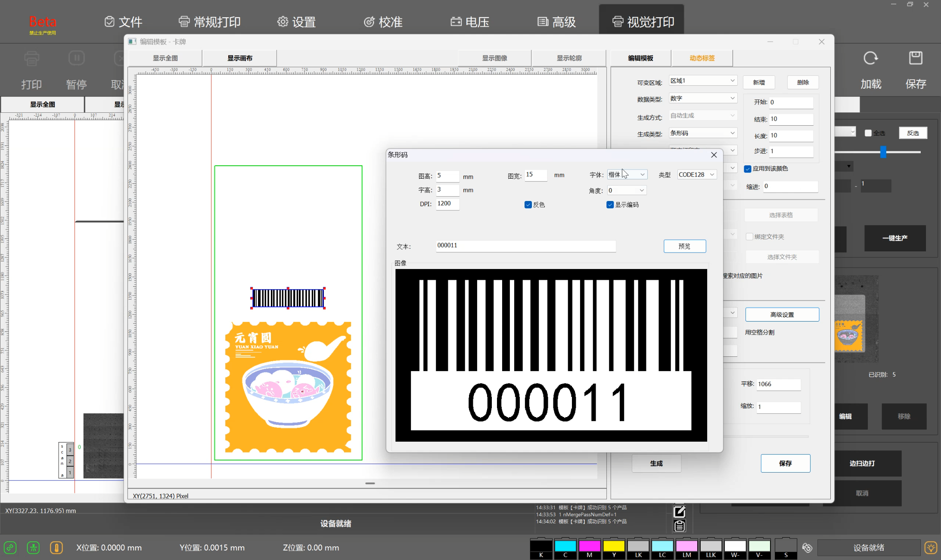941x560 pixels.
Task: Click the 生成 button
Action: click(x=656, y=464)
